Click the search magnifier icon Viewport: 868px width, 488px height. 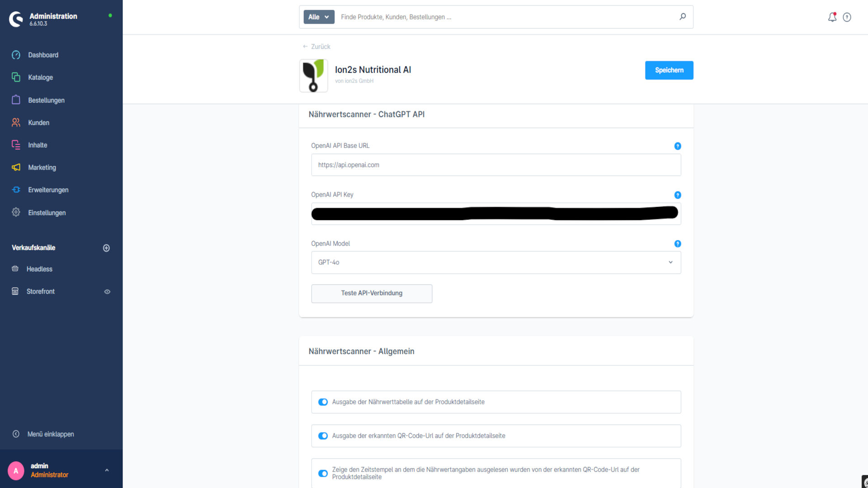pos(683,17)
